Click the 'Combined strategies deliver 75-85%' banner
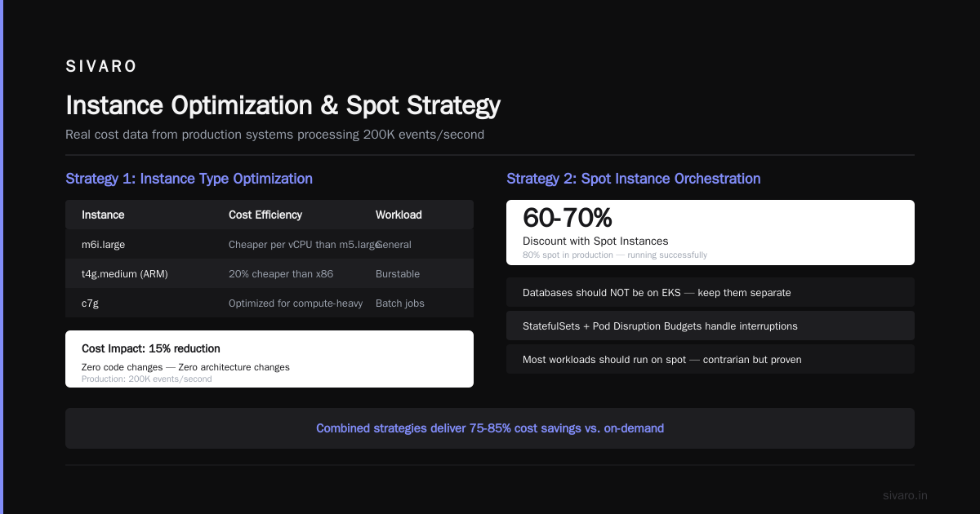The image size is (980, 514). coord(490,428)
